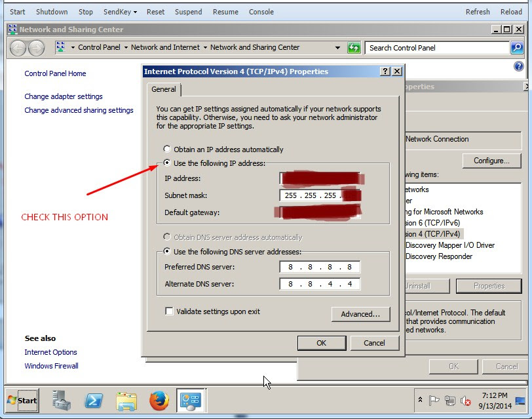Viewport: 532px width, 419px height.
Task: Click Console in the console toolbar
Action: [261, 12]
